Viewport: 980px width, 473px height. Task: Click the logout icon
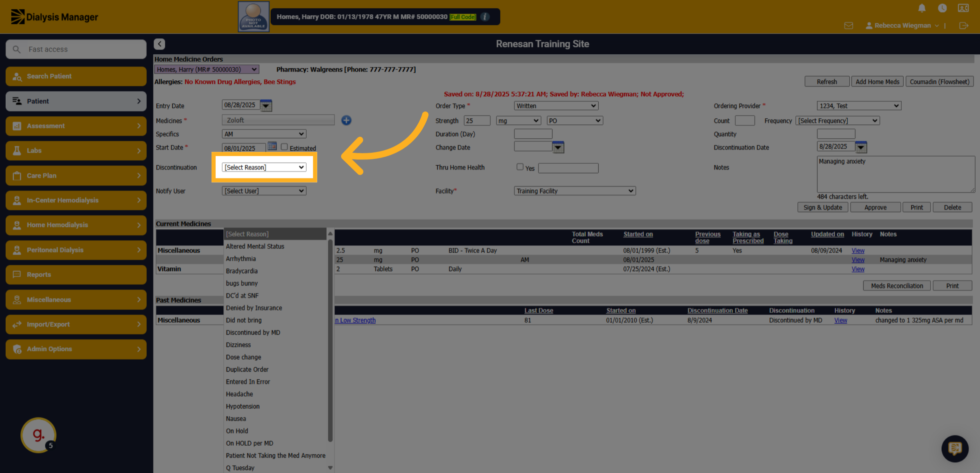pyautogui.click(x=964, y=26)
